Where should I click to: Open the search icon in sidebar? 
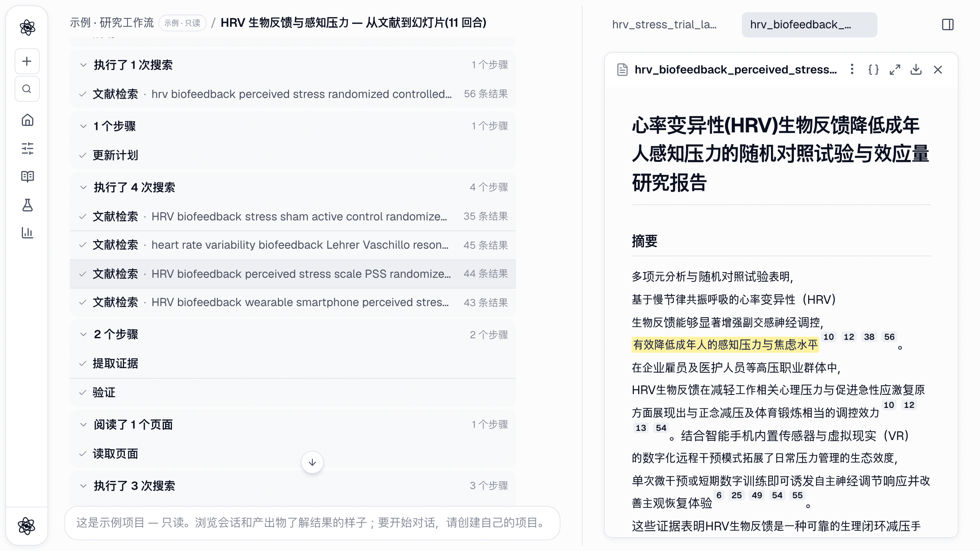click(27, 89)
